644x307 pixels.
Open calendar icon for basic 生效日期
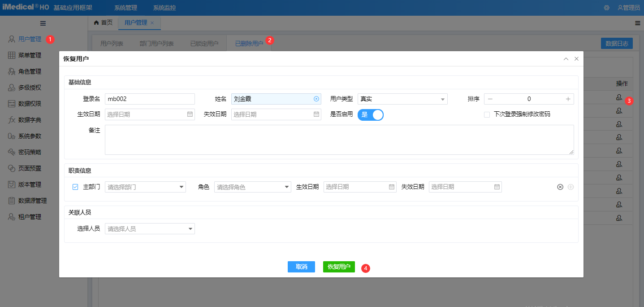coord(190,114)
